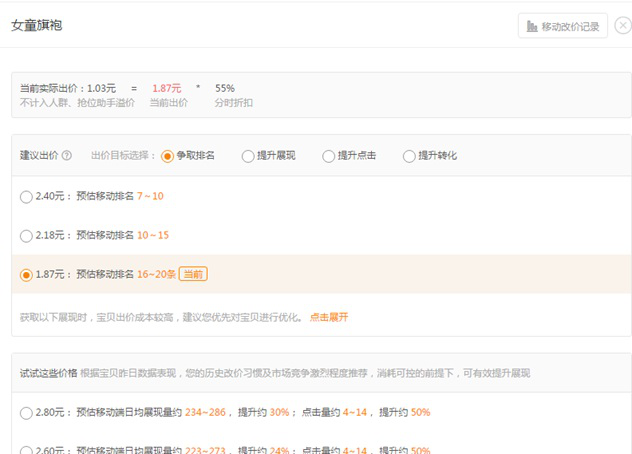The height and width of the screenshot is (454, 632).
Task: Choose the 2.40元 price option
Action: [26, 197]
